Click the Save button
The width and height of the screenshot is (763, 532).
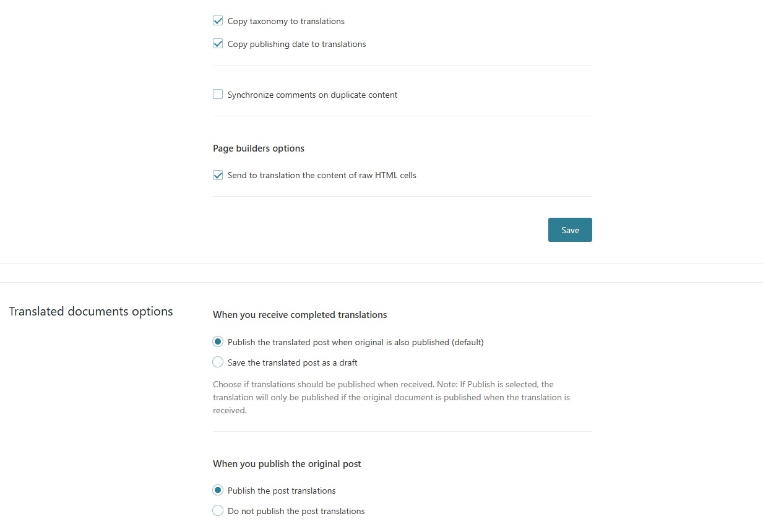click(570, 230)
